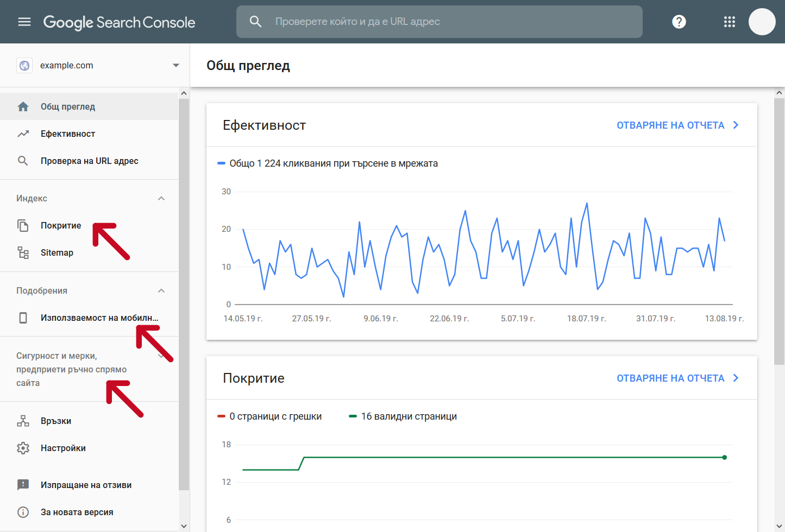Open the Help question mark icon

(x=679, y=22)
